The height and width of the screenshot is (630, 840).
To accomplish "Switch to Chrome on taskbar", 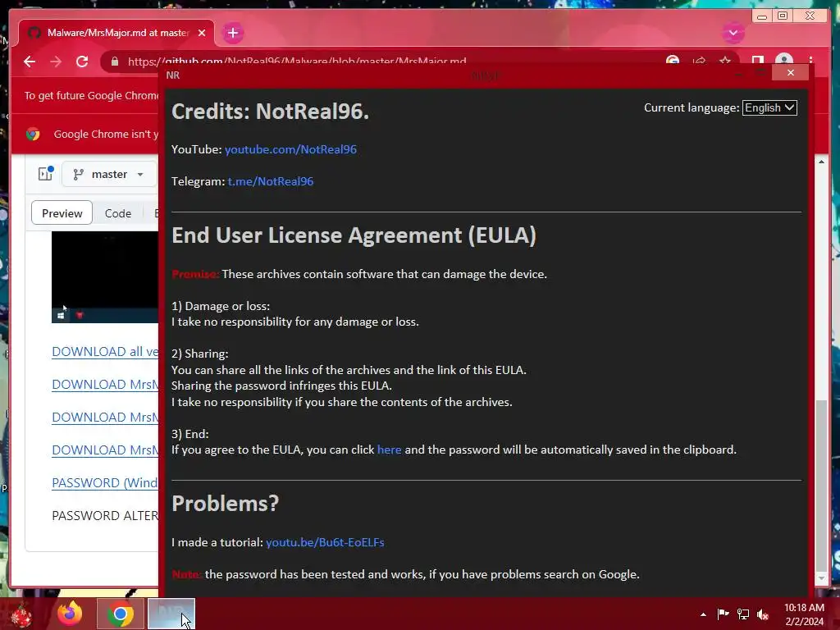I will click(121, 614).
